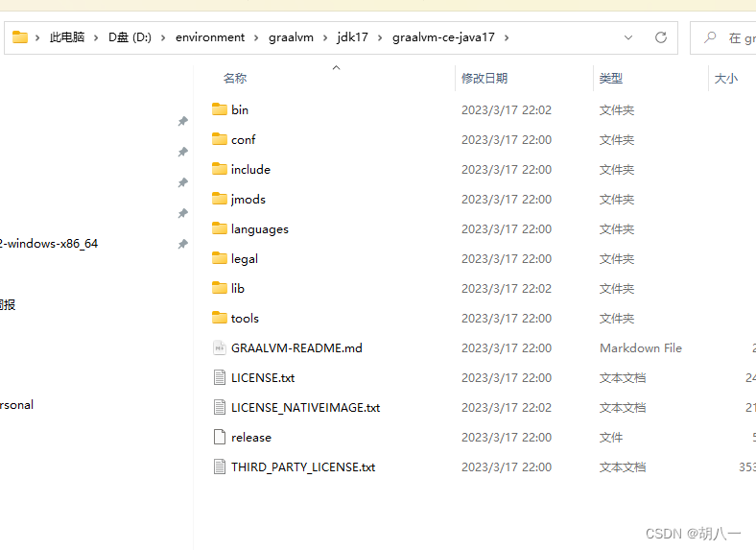Image resolution: width=756 pixels, height=550 pixels.
Task: Click date 2023/3/17 22:02 of lib
Action: (x=507, y=289)
